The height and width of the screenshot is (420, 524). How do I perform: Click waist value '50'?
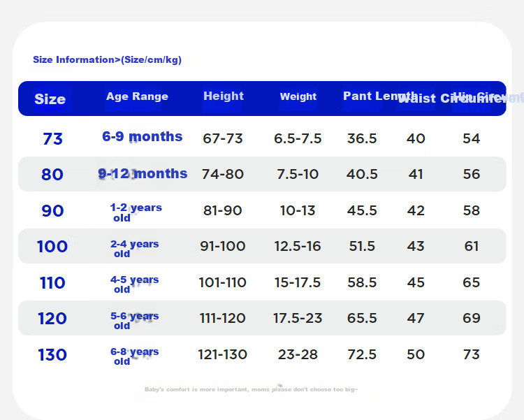(416, 354)
